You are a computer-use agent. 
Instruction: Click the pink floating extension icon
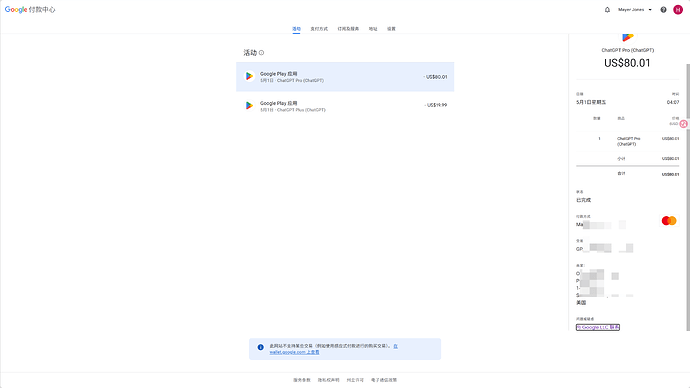pos(684,124)
